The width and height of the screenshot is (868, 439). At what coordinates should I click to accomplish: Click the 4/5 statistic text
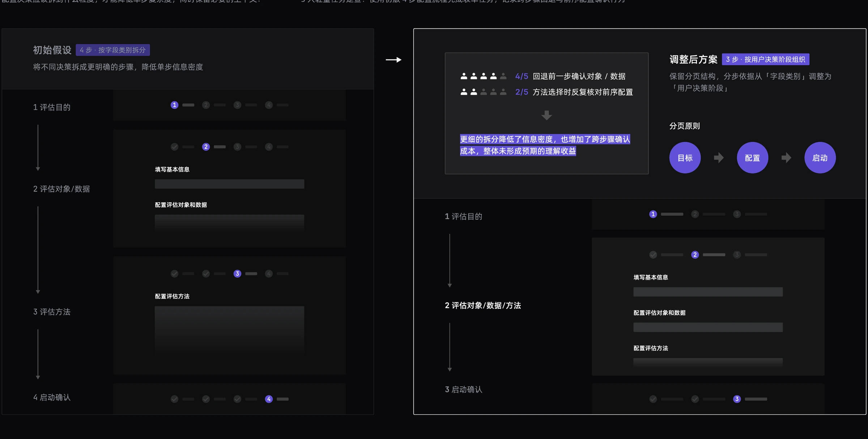pyautogui.click(x=522, y=76)
